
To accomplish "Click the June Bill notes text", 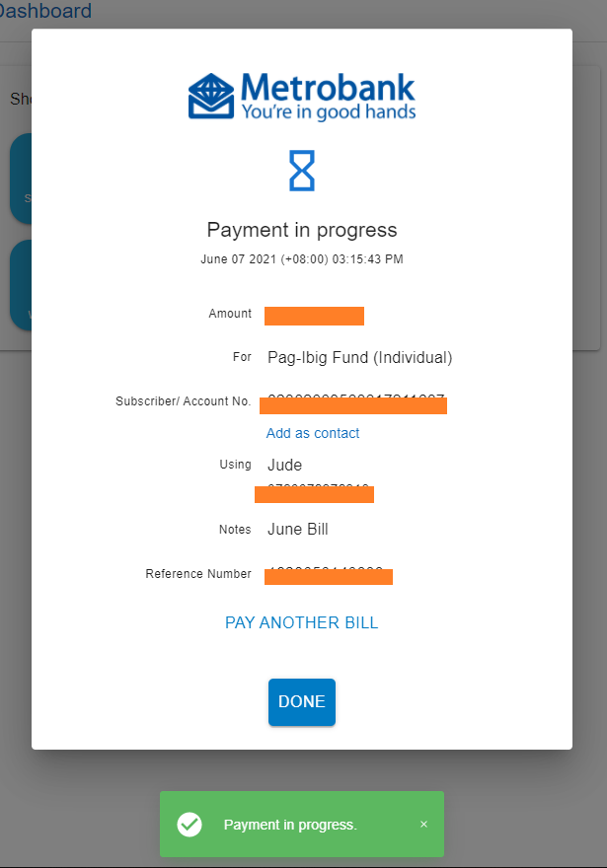I will click(298, 530).
